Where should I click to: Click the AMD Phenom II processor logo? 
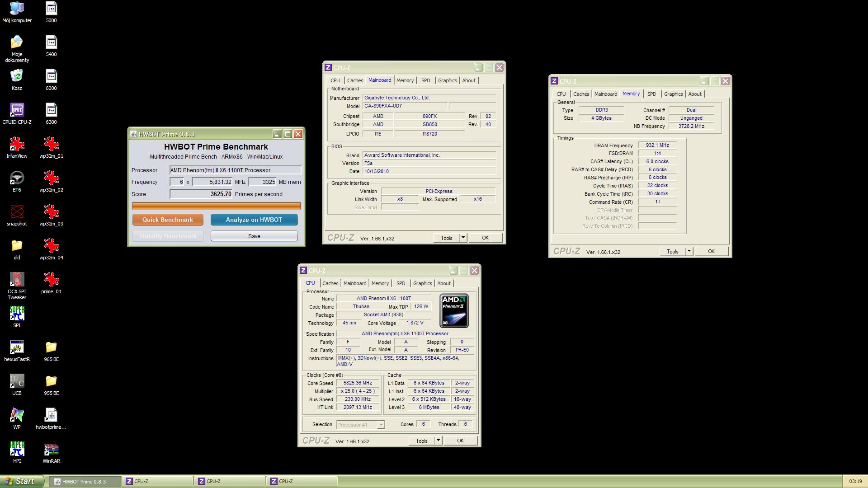454,310
